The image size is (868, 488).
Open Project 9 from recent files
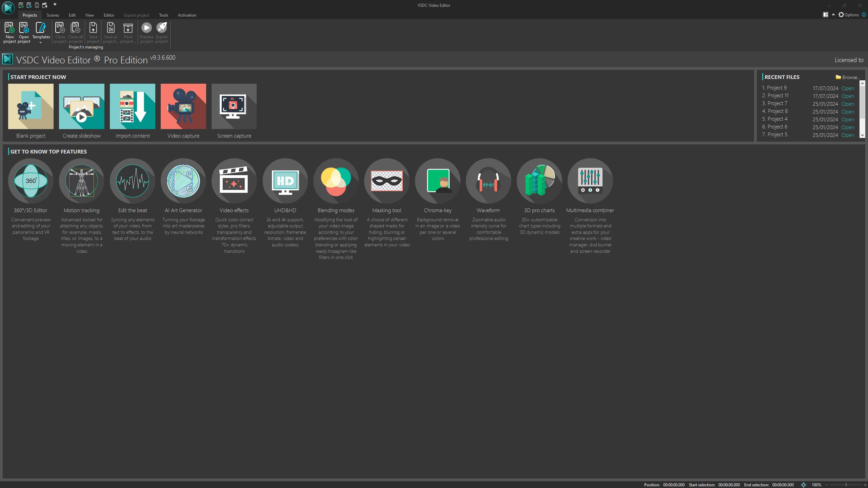(x=848, y=88)
